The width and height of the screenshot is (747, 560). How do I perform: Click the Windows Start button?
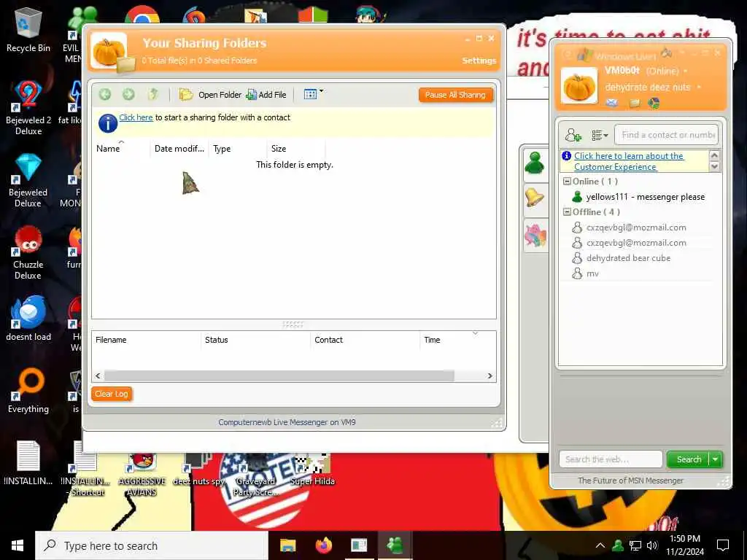point(18,545)
